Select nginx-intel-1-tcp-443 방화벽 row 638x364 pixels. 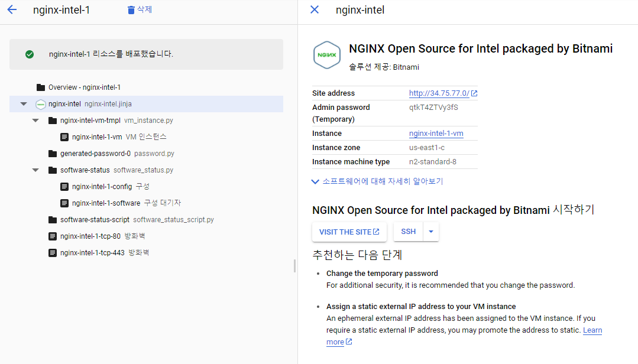[x=146, y=253]
